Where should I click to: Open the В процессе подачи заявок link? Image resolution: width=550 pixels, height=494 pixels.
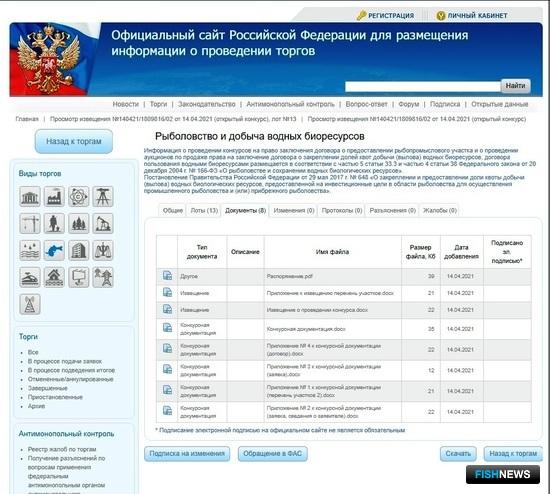click(x=65, y=361)
